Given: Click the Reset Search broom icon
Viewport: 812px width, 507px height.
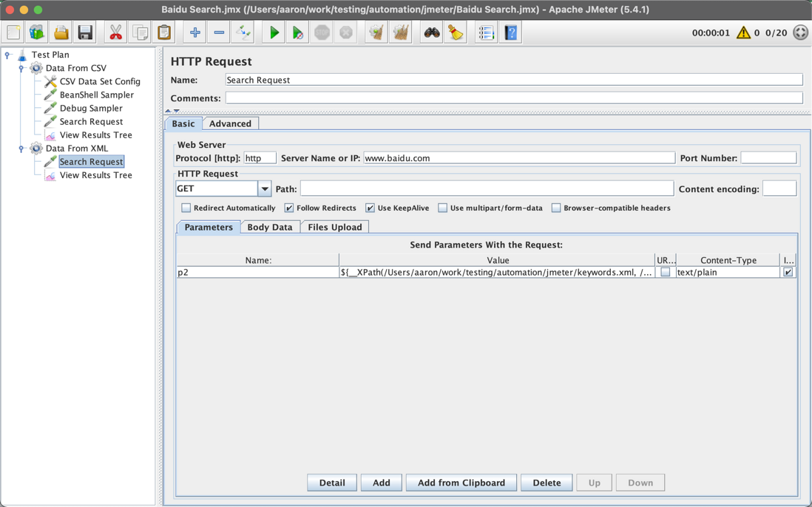Looking at the screenshot, I should pyautogui.click(x=456, y=33).
